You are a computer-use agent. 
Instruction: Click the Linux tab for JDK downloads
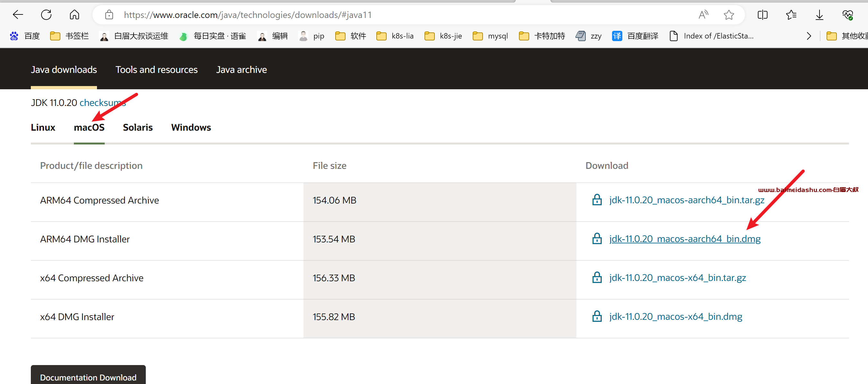click(x=43, y=127)
